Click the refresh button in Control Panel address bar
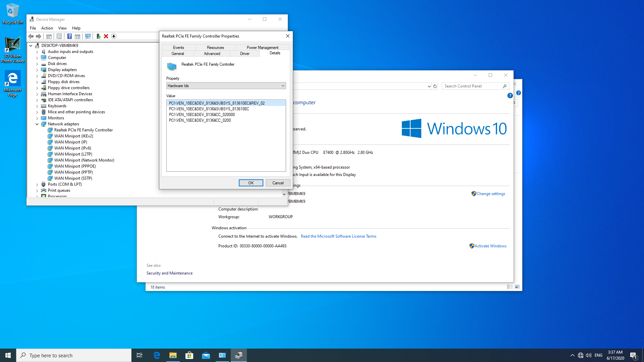 pos(435,86)
